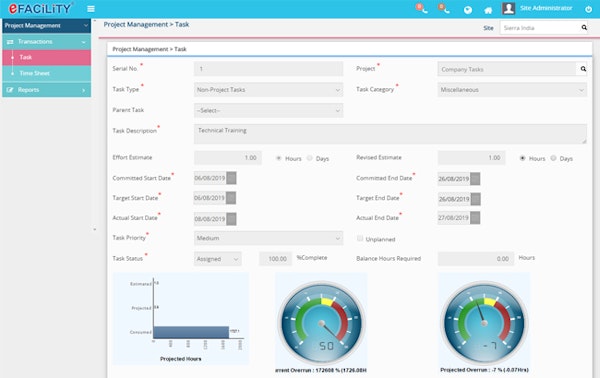Click the Reports edit icon

[10, 90]
